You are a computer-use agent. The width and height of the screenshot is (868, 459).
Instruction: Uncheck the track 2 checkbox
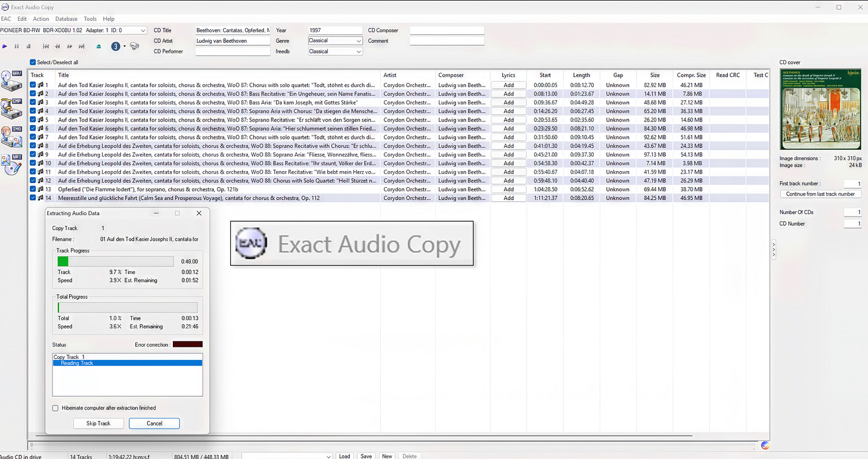(x=33, y=94)
